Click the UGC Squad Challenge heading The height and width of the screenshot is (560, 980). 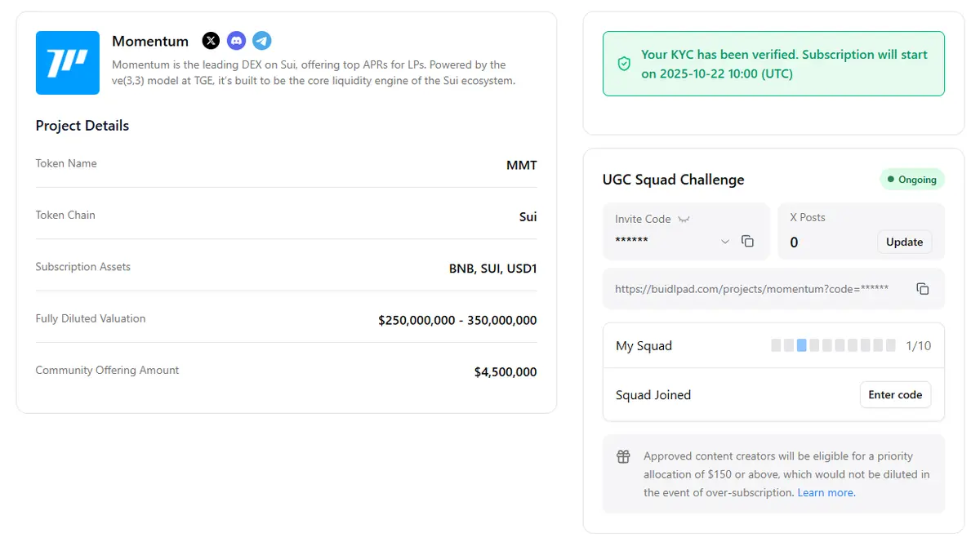pos(673,180)
